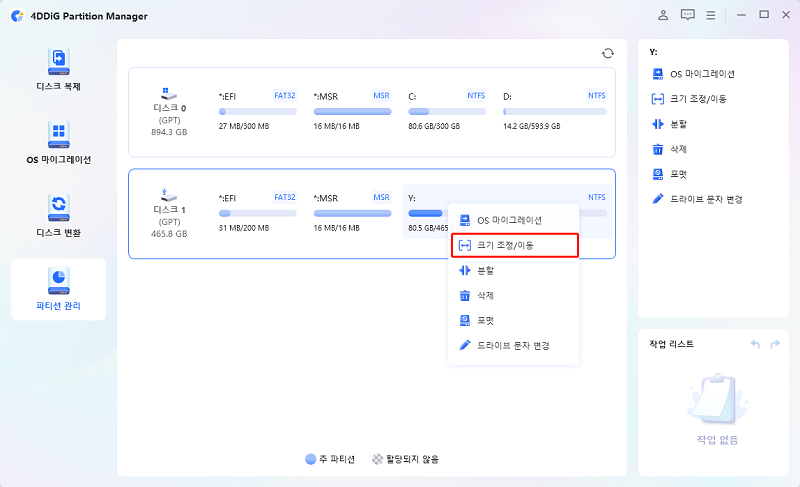The height and width of the screenshot is (487, 800).
Task: Click 분할 in the right Y: panel
Action: coord(669,124)
